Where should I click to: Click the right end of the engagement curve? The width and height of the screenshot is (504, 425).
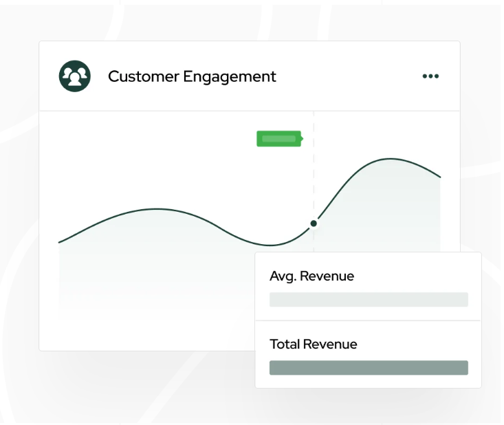pyautogui.click(x=439, y=177)
